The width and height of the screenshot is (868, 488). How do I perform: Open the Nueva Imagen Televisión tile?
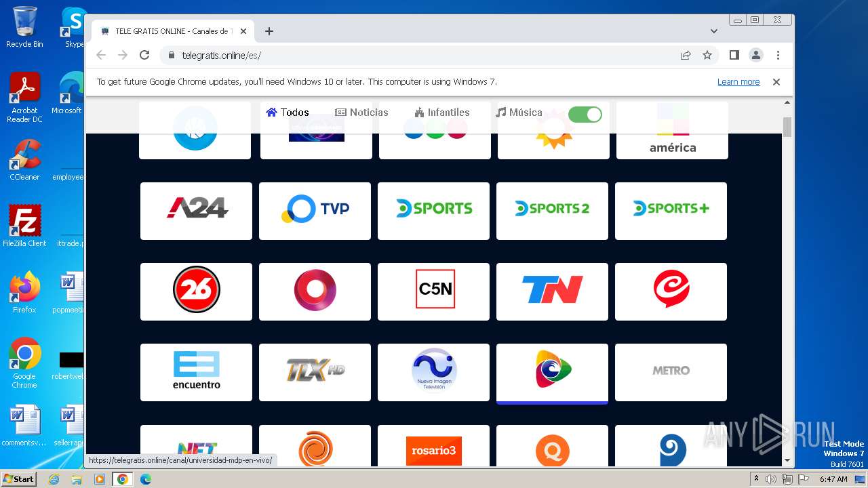433,372
